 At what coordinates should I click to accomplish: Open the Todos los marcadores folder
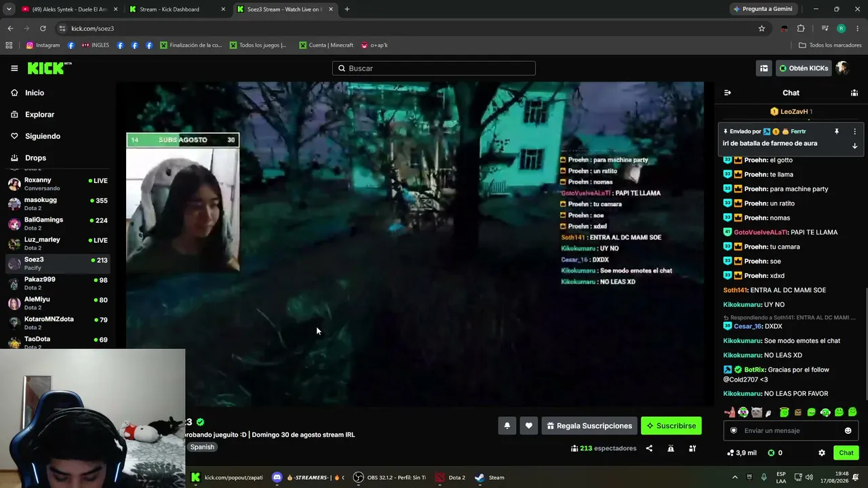coord(830,45)
